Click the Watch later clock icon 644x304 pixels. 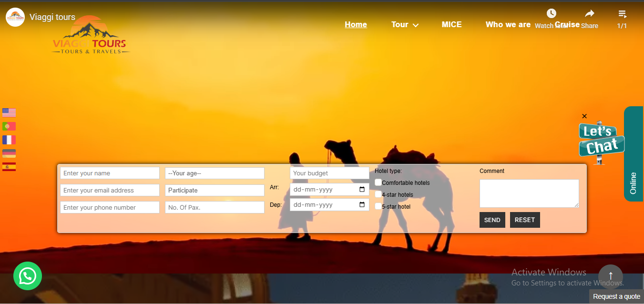pyautogui.click(x=551, y=14)
